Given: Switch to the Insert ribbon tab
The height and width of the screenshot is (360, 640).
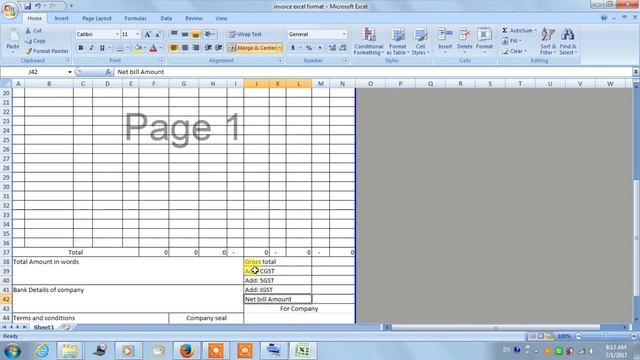Looking at the screenshot, I should point(62,18).
